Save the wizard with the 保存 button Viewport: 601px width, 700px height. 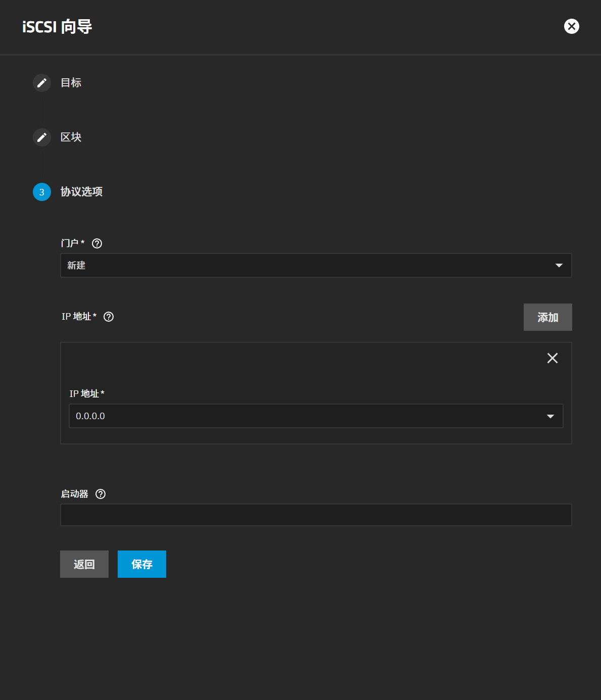click(142, 564)
